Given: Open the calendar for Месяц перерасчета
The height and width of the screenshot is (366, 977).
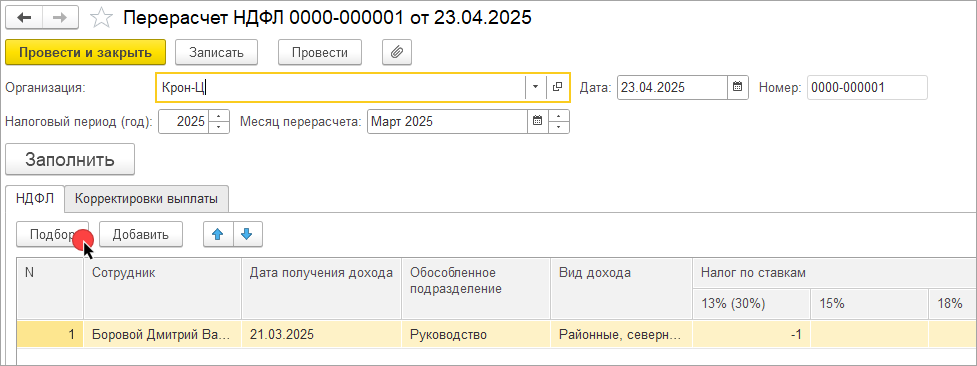Looking at the screenshot, I should tap(537, 122).
